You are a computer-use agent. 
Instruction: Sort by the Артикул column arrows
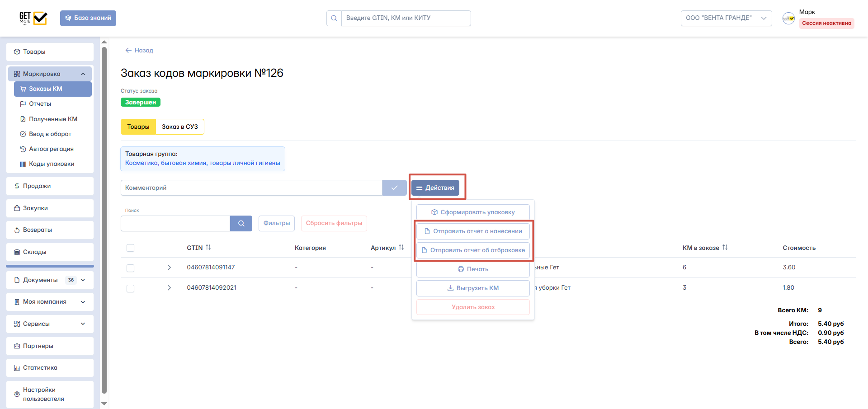pyautogui.click(x=401, y=248)
